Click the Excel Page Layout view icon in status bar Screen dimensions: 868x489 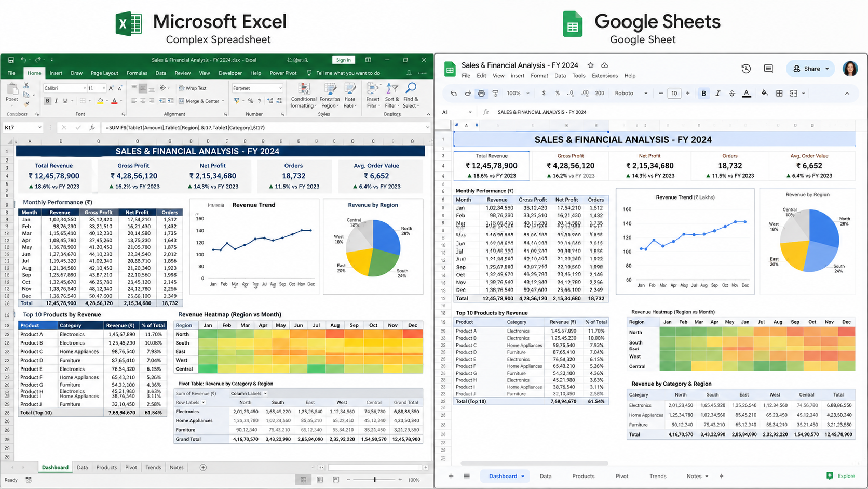point(320,480)
